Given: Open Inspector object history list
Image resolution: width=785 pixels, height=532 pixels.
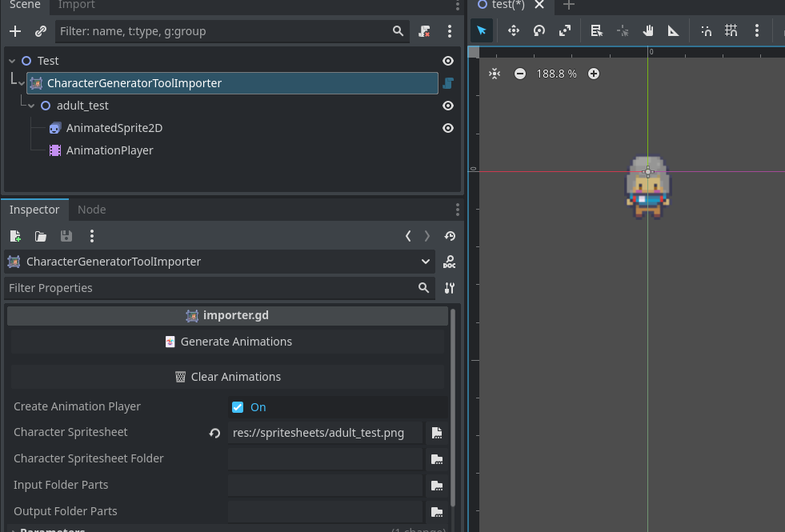Looking at the screenshot, I should 450,236.
